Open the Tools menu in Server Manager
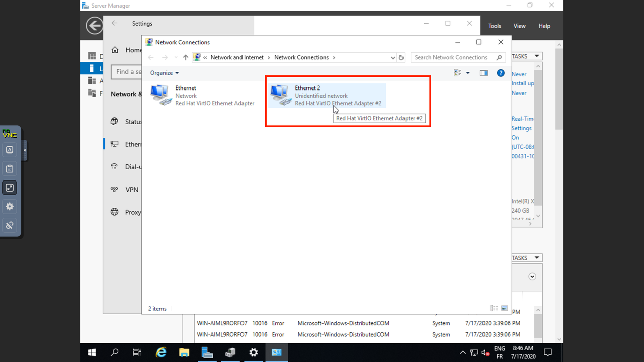Screen dimensions: 644x362 pos(495,26)
